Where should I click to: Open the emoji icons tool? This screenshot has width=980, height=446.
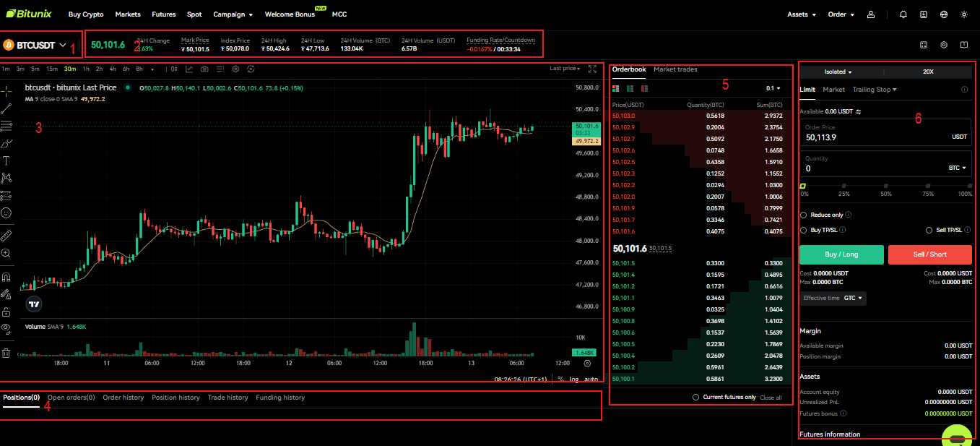click(x=6, y=213)
